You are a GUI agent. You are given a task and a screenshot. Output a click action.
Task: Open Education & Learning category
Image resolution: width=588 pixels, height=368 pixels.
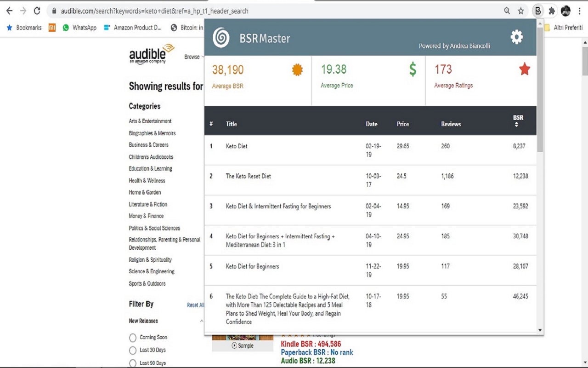click(x=150, y=169)
